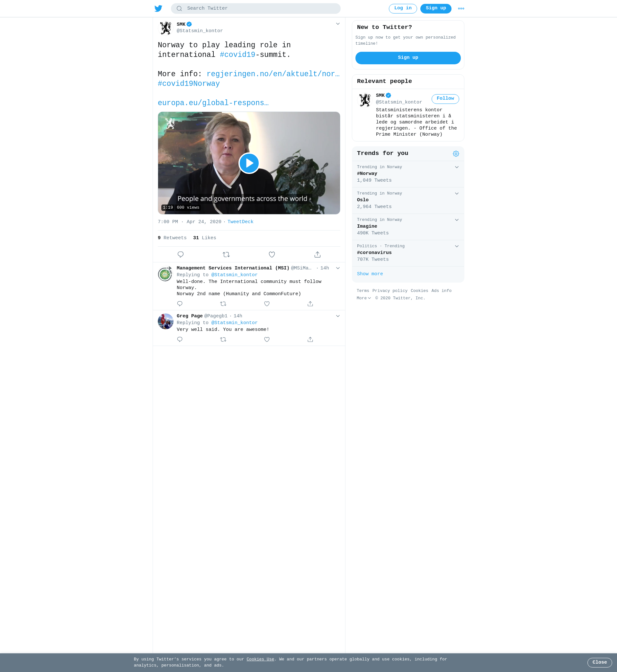Click the Twitter bird home icon
This screenshot has height=672, width=617.
pos(158,8)
